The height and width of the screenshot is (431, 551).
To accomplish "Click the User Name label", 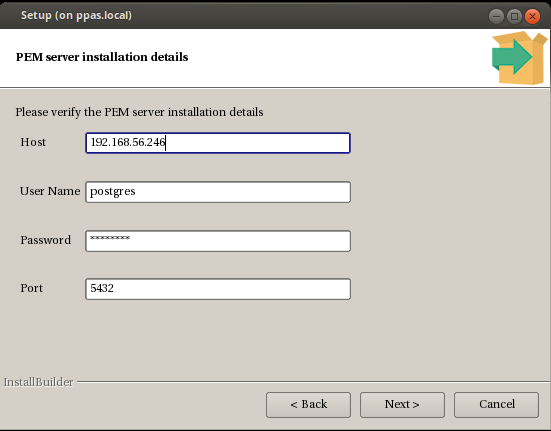I will (x=50, y=191).
